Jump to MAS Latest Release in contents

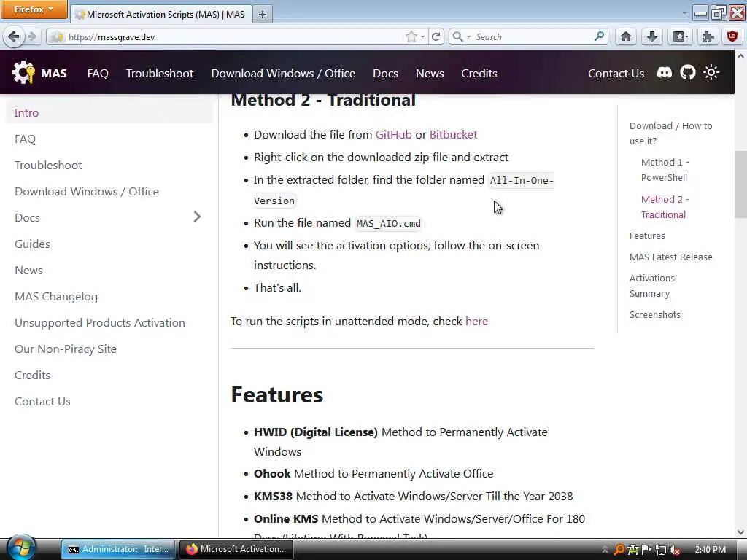[x=671, y=257]
